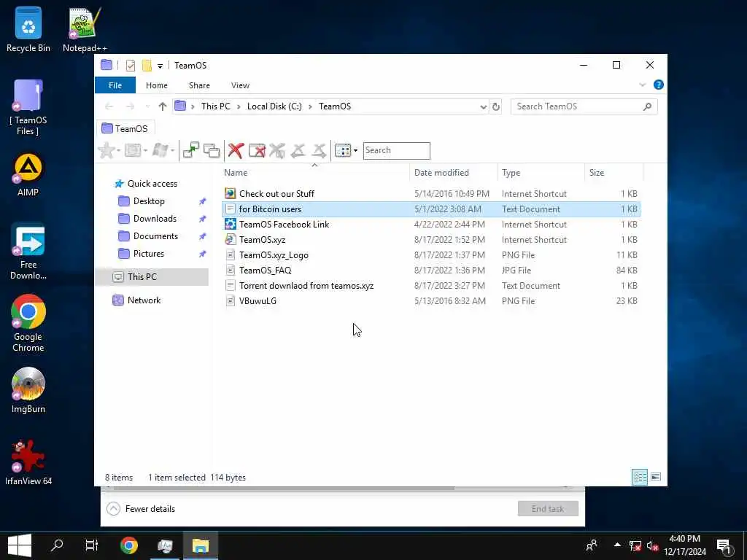Expand the address bar history dropdown

[483, 106]
